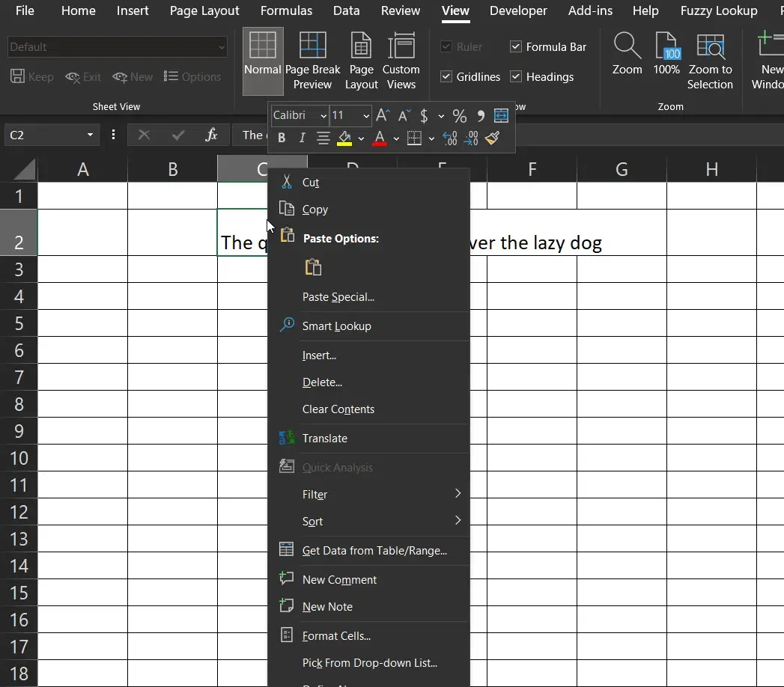Open the Calibri font name dropdown
The image size is (784, 687).
(323, 116)
